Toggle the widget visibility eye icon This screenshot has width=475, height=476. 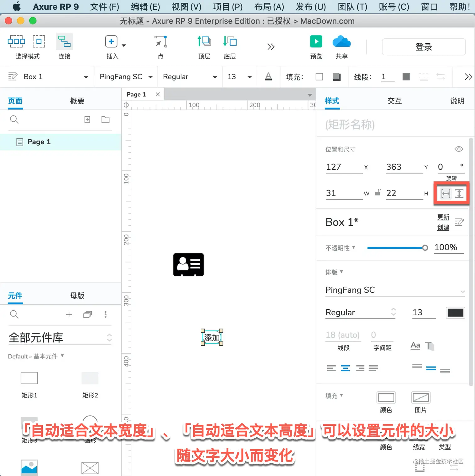[x=459, y=149]
